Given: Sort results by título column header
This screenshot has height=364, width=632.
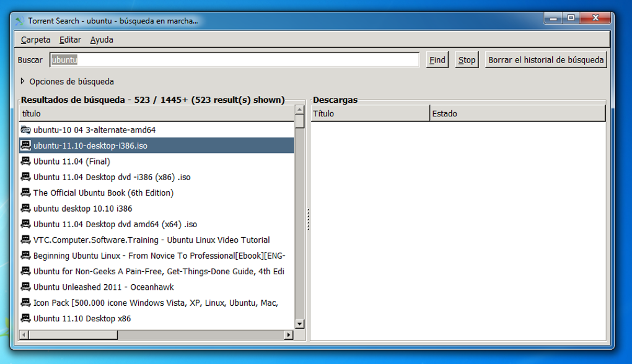Looking at the screenshot, I should [x=157, y=113].
